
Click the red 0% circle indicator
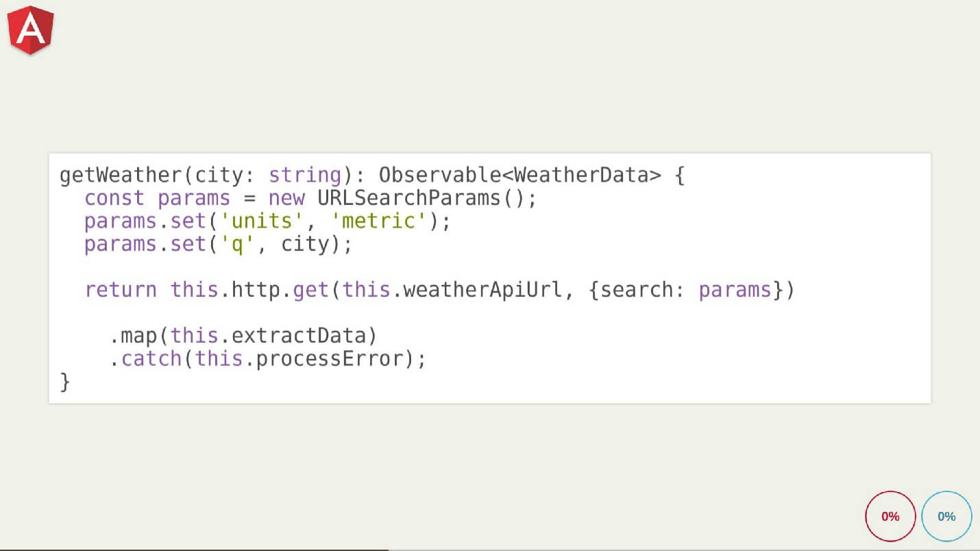coord(890,516)
